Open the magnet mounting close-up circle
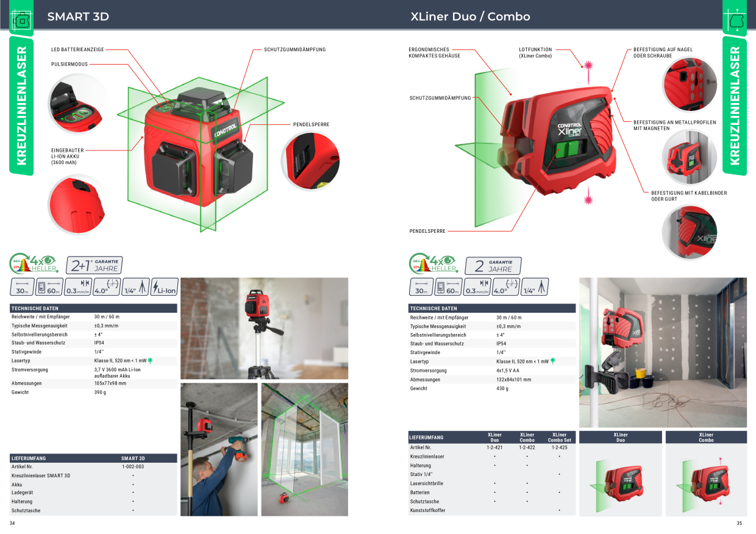756x534 pixels. (689, 157)
